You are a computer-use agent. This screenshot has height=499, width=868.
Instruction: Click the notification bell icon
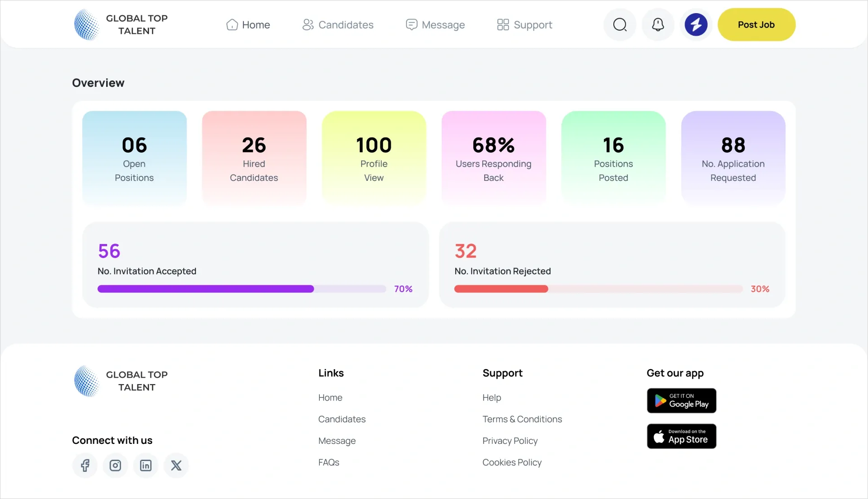(658, 24)
